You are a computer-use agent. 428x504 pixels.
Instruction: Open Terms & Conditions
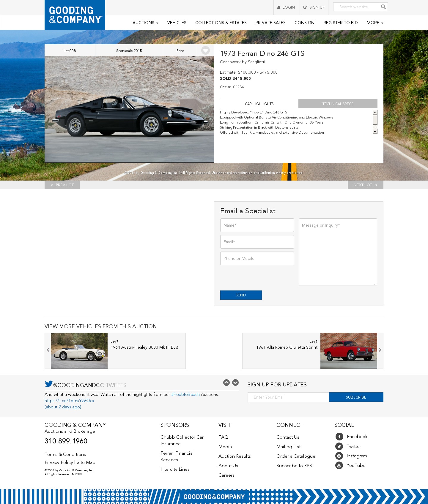click(65, 454)
